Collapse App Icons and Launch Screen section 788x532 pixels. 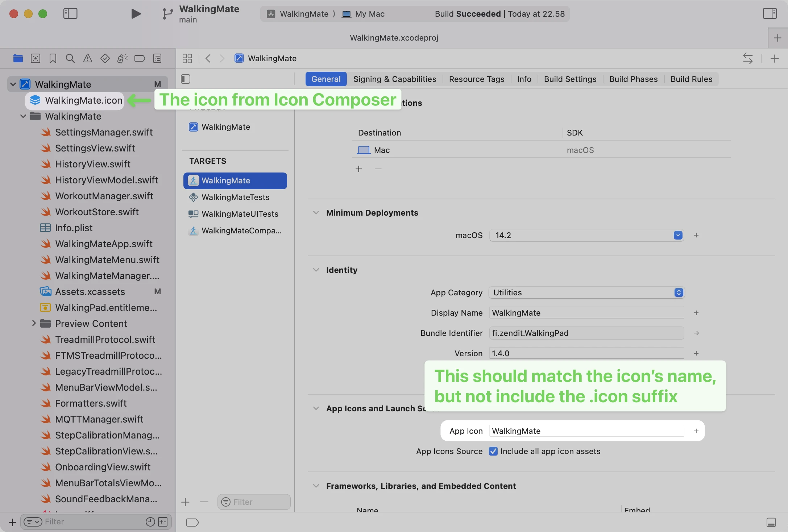pos(316,408)
